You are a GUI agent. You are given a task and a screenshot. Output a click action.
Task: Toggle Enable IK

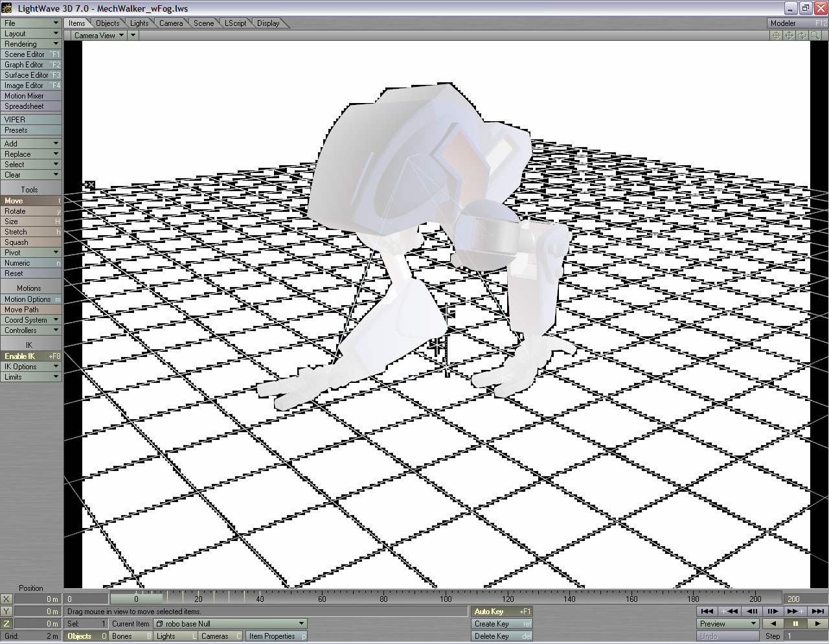coord(31,356)
